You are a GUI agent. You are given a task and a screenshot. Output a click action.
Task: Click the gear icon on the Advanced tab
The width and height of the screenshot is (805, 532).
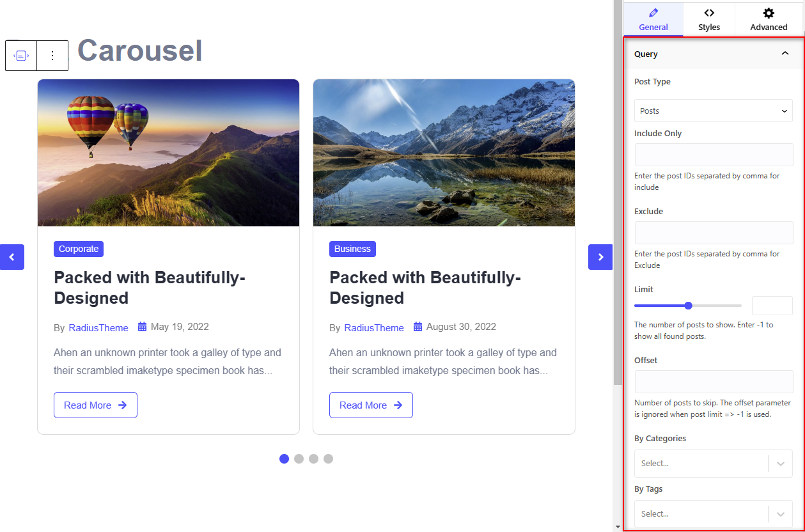pos(769,13)
